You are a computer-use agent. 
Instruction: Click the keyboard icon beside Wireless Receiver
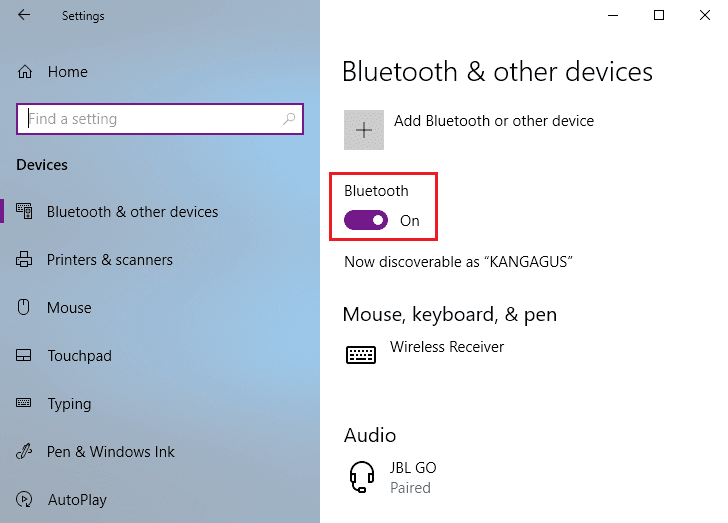(x=361, y=354)
